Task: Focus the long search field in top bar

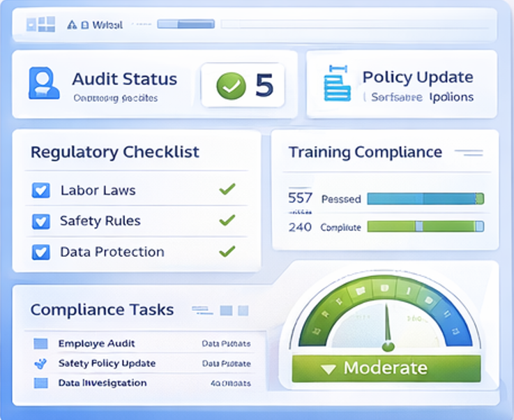Action: click(x=356, y=24)
